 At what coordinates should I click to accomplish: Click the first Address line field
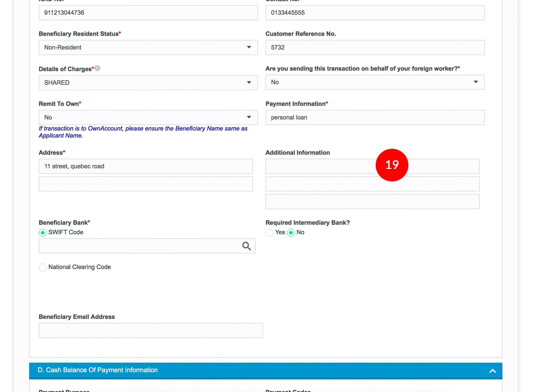(146, 166)
